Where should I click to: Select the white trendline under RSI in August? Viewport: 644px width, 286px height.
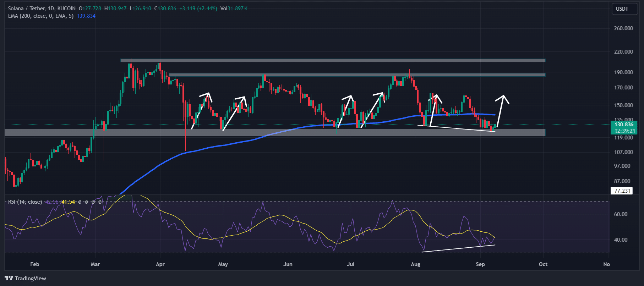458,248
